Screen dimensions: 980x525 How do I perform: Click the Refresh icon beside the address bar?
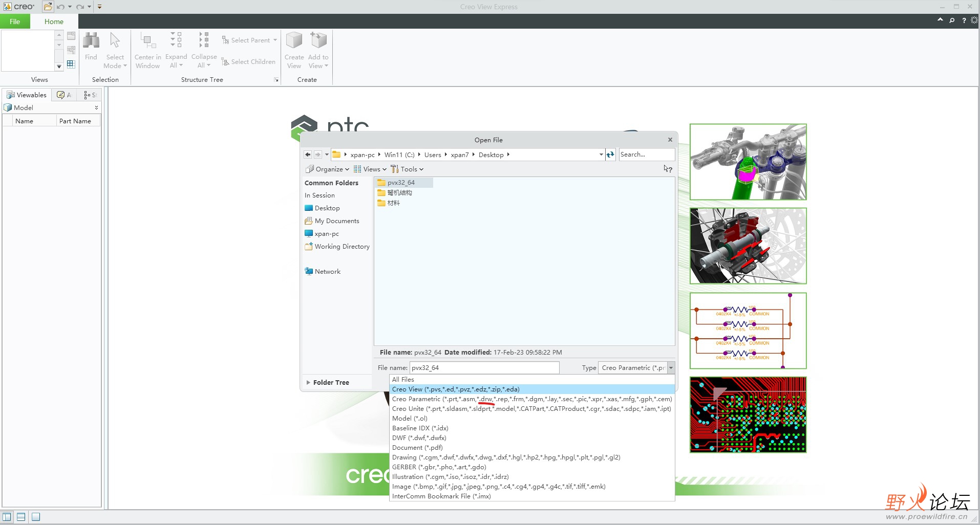[610, 155]
